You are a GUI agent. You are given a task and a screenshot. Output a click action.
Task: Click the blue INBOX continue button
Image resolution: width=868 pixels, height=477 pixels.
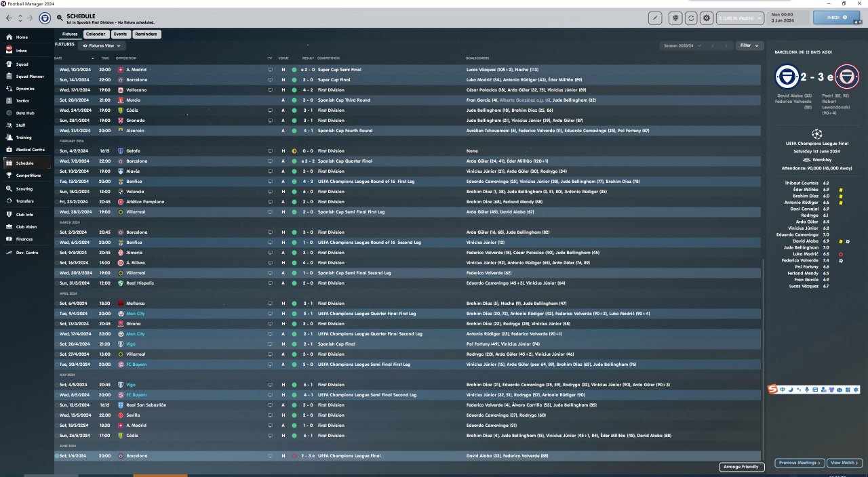tap(836, 18)
